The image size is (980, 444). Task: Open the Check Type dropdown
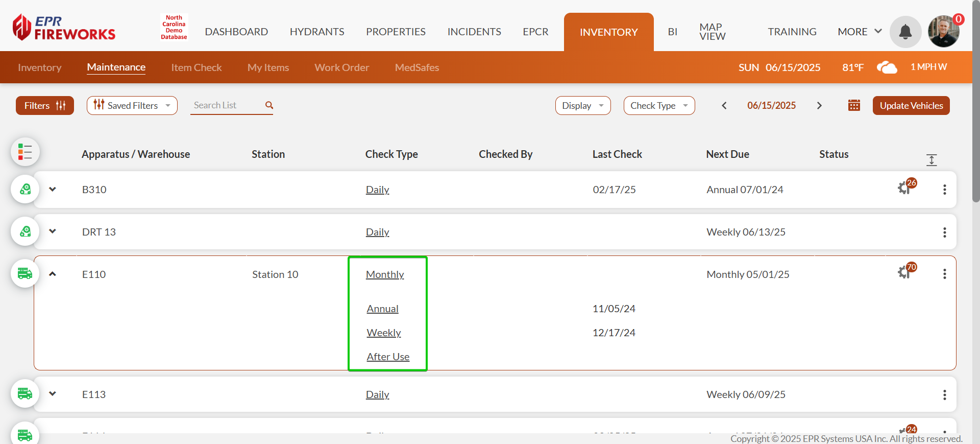tap(658, 105)
